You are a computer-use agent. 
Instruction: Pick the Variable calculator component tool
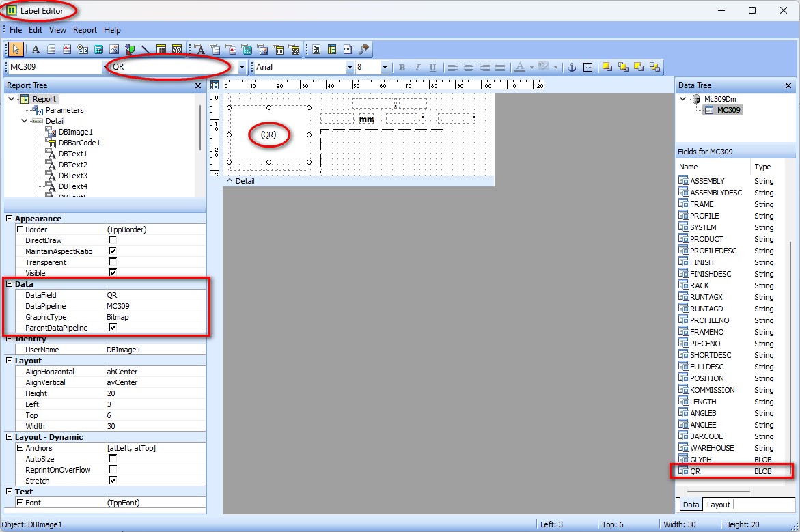tap(98, 49)
